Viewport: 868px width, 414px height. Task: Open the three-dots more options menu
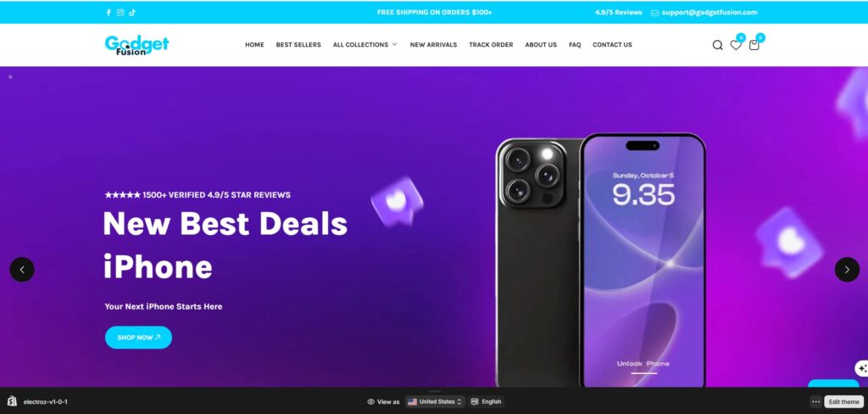pyautogui.click(x=816, y=402)
